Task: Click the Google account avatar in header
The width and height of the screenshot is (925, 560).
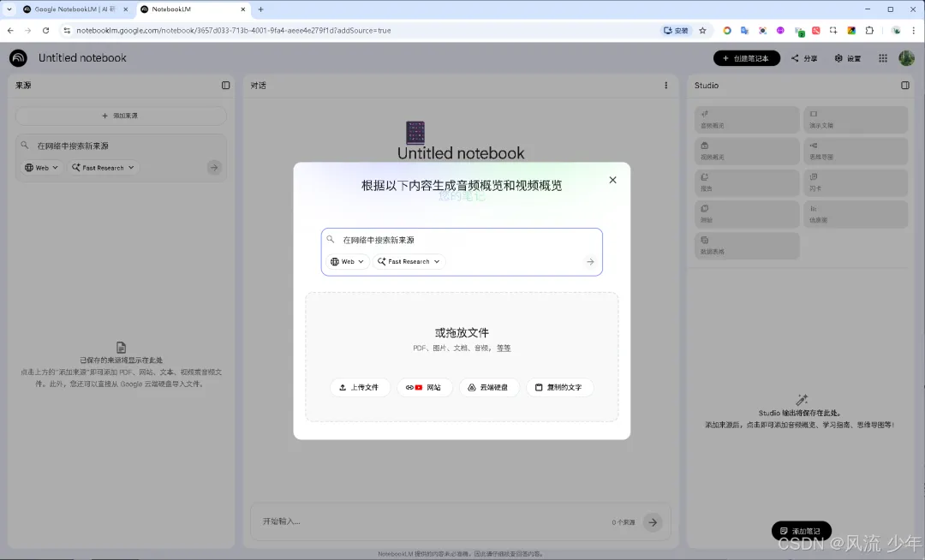Action: point(906,57)
